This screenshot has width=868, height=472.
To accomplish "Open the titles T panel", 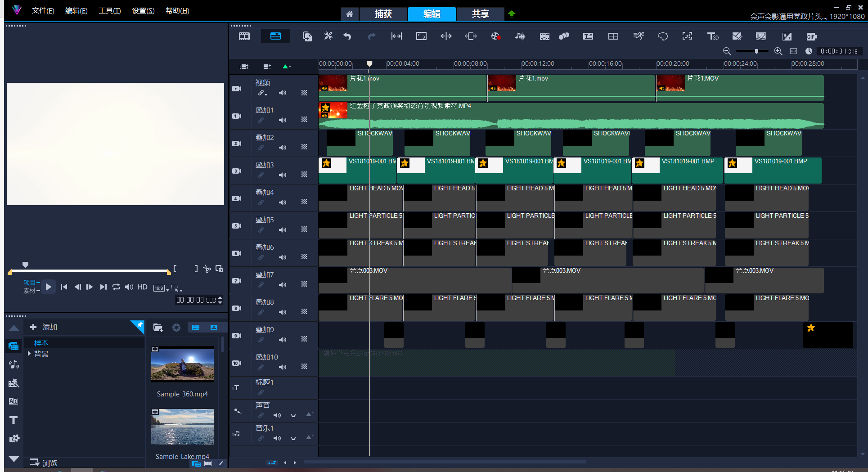I will (x=13, y=420).
